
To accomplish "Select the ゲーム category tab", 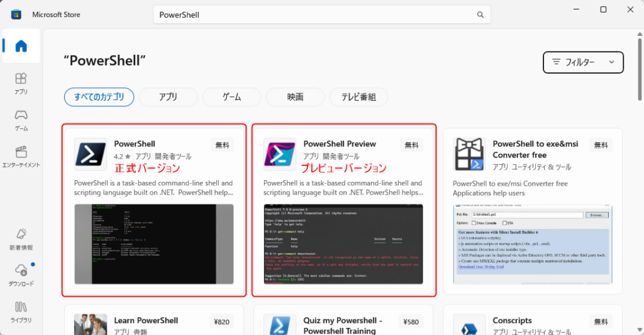I will tap(231, 97).
